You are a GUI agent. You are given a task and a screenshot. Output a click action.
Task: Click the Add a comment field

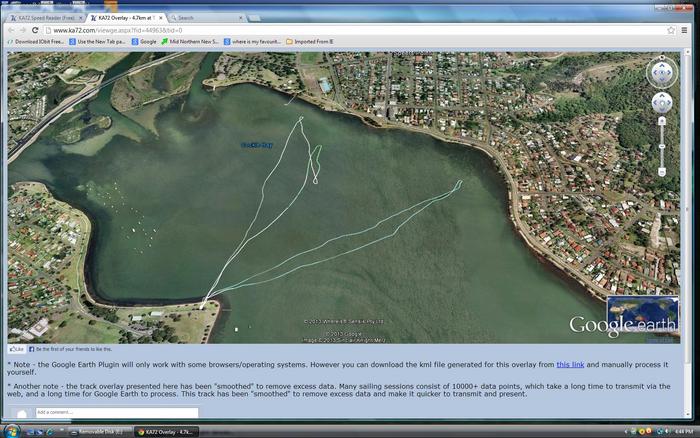pyautogui.click(x=115, y=412)
